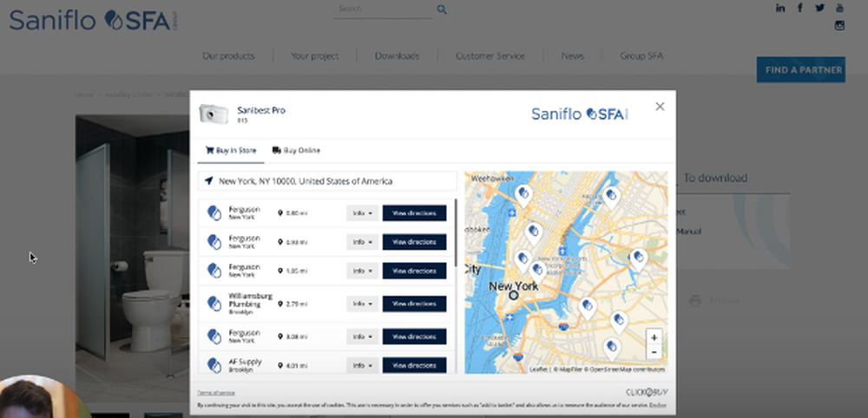Click the FIND A PARTNER button
The height and width of the screenshot is (418, 868).
tap(800, 69)
